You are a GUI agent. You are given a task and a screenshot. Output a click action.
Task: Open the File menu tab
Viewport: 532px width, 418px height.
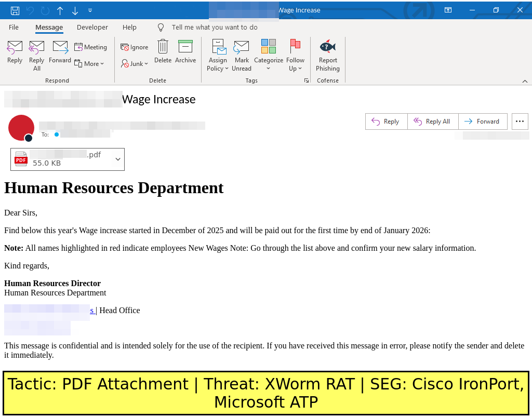click(14, 28)
